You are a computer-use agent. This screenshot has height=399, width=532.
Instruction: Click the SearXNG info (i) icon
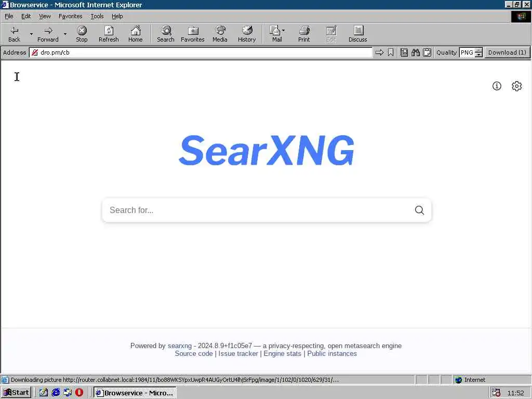[x=497, y=86]
